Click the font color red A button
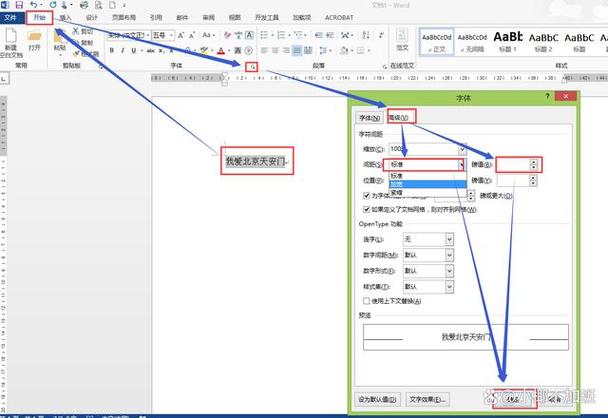 [222, 50]
